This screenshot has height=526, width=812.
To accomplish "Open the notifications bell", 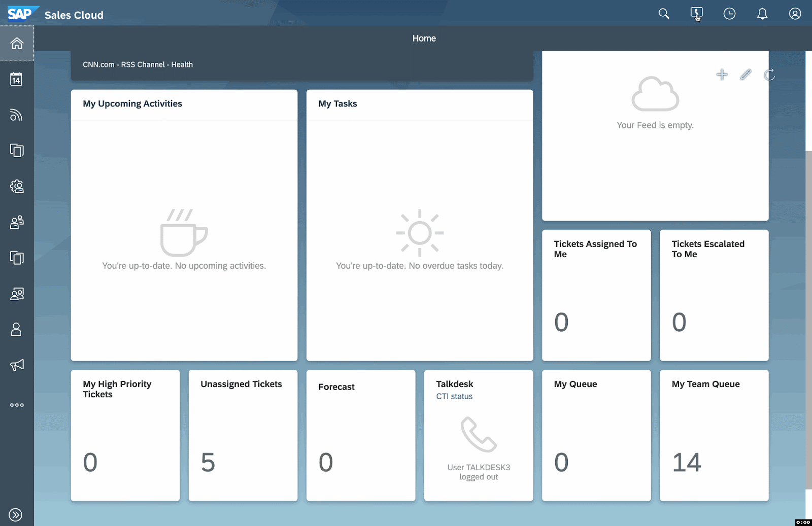I will tap(762, 14).
